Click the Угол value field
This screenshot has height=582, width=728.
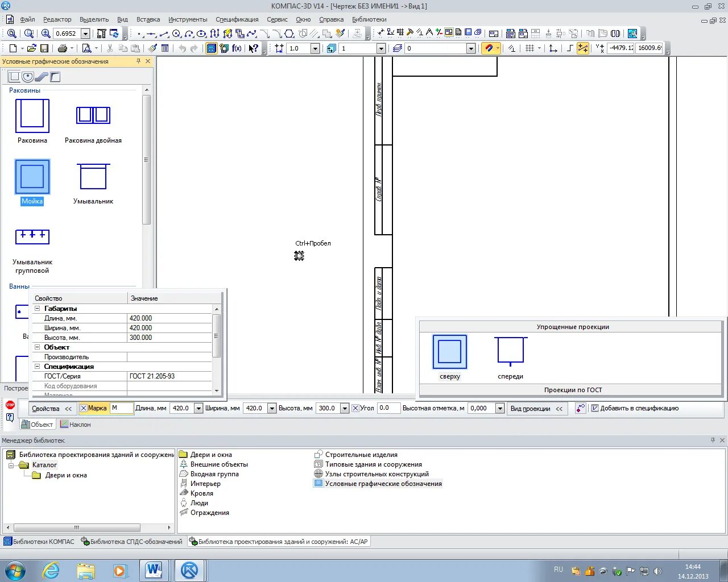(x=388, y=408)
